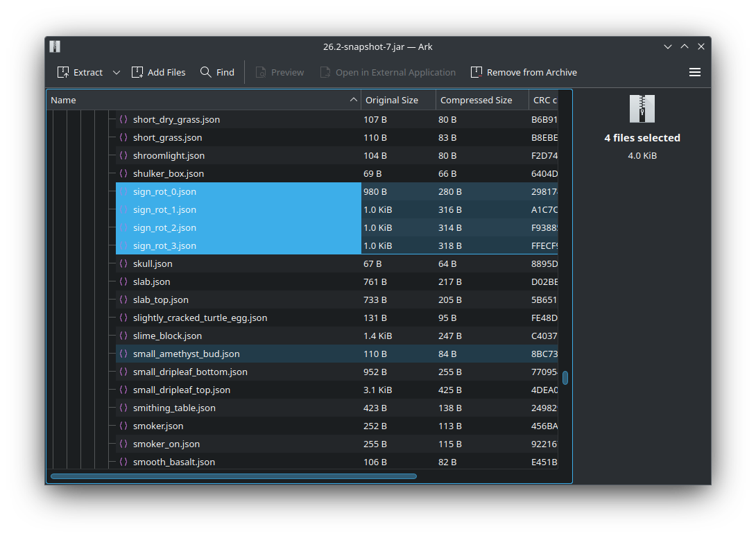Click the short_grass.json file icon
The width and height of the screenshot is (756, 538).
(x=123, y=137)
